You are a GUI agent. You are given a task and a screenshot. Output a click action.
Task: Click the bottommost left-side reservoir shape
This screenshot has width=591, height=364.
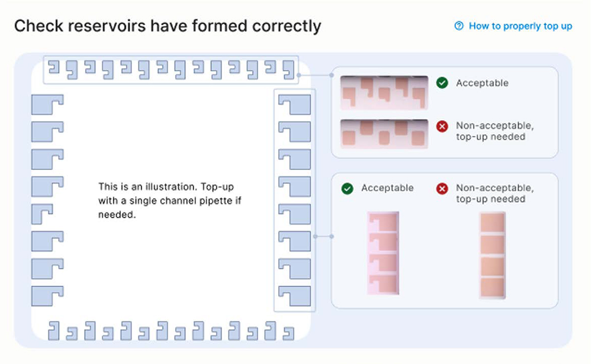[x=47, y=296]
